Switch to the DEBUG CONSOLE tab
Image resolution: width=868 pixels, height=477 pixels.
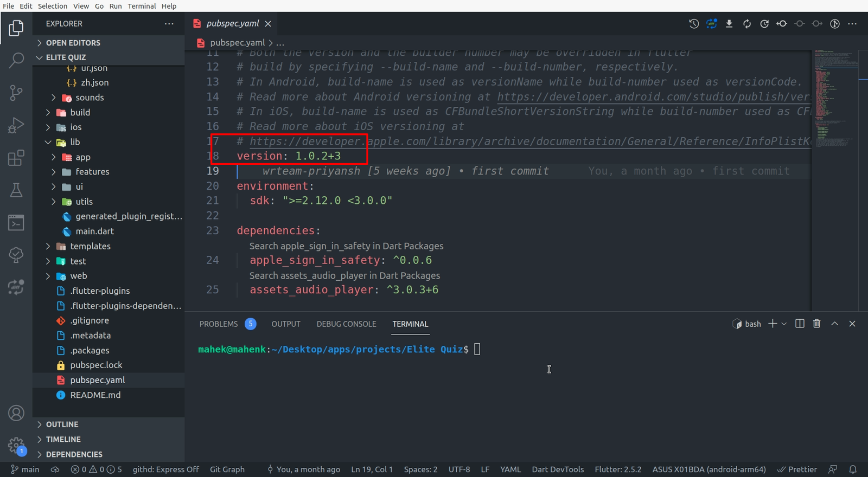346,324
